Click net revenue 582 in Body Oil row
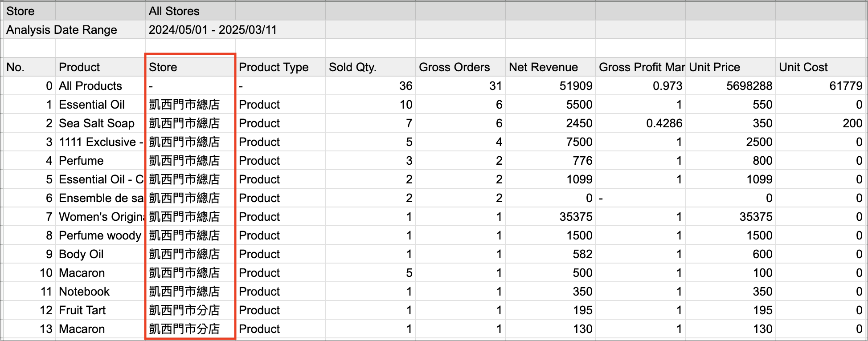The height and width of the screenshot is (341, 868). [551, 254]
